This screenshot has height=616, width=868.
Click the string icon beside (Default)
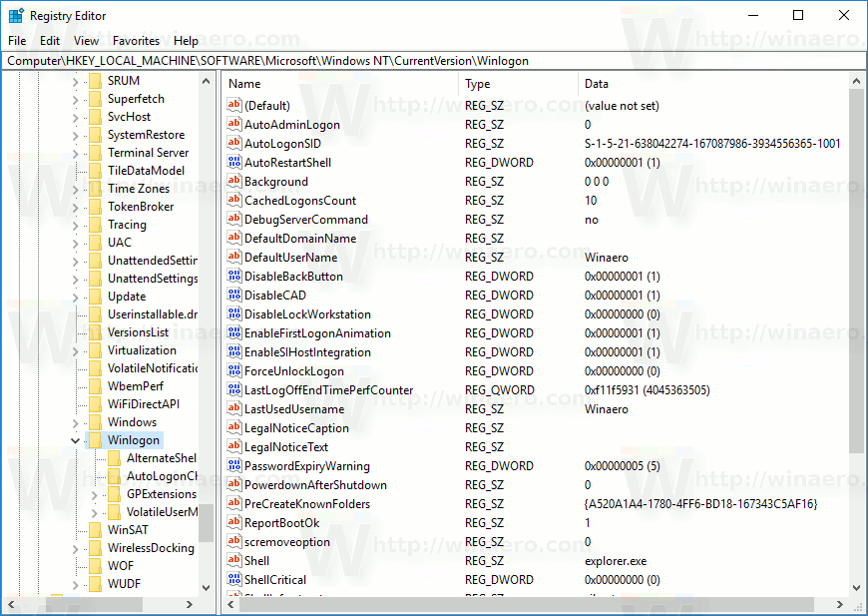pyautogui.click(x=235, y=105)
